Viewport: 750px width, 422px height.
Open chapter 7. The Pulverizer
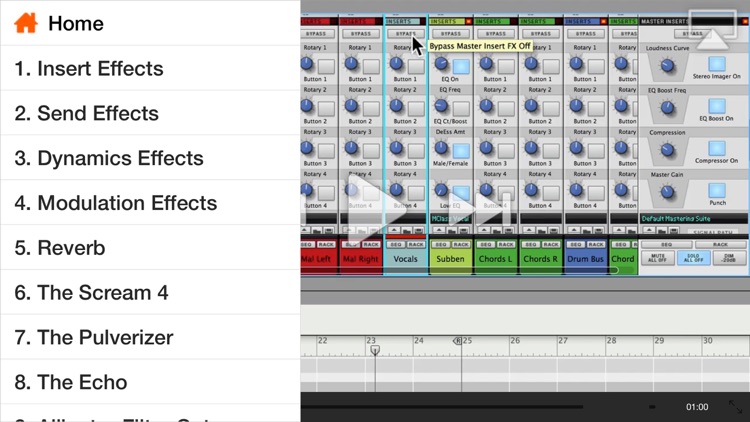coord(150,337)
